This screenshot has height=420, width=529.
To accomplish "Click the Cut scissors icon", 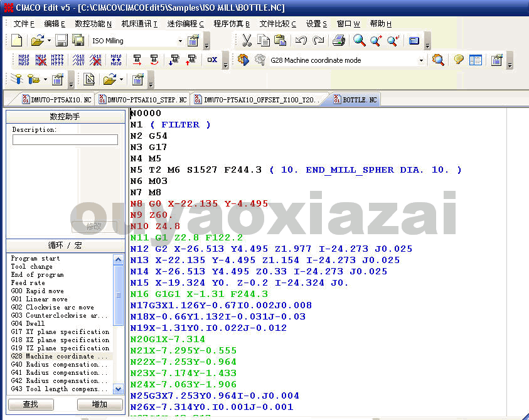I will coord(247,41).
